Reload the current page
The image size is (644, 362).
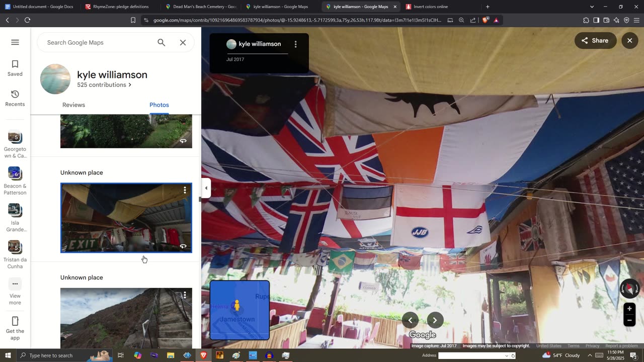pyautogui.click(x=27, y=20)
